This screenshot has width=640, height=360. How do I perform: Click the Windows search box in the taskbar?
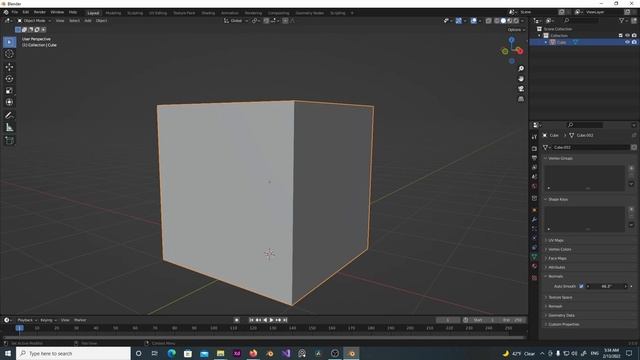click(x=73, y=353)
